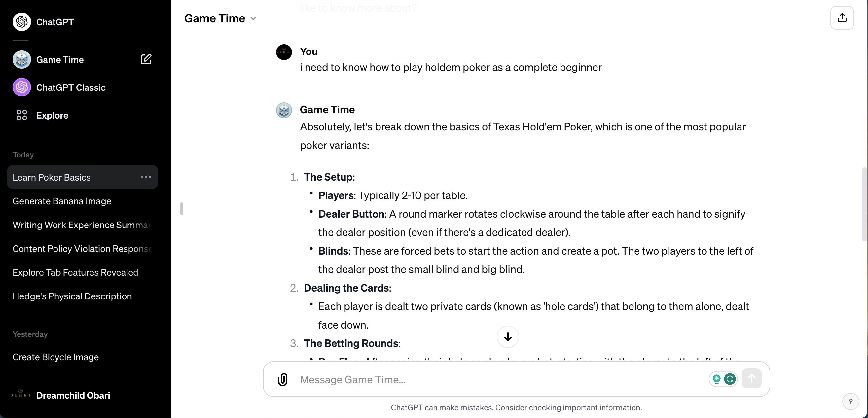Open the Hedge's Physical Description chat
The height and width of the screenshot is (418, 868).
coord(72,296)
